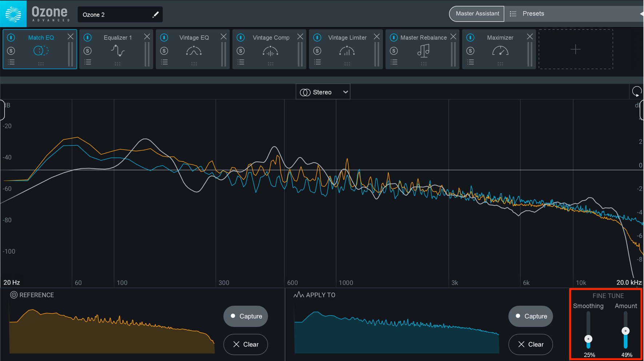Toggle the Vintage Limiter power button
Image resolution: width=644 pixels, height=361 pixels.
pos(317,37)
